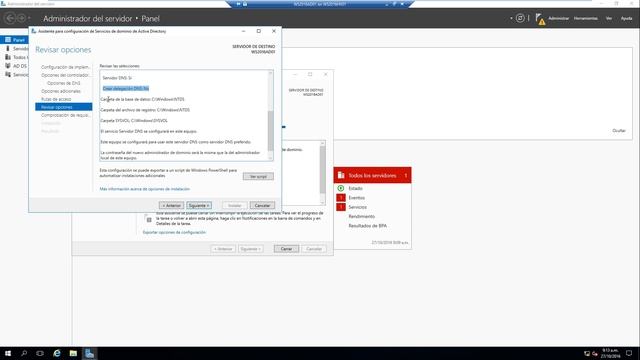Screen dimensions: 640x360
Task: Go to Opciones de DNS step
Action: pyautogui.click(x=64, y=83)
